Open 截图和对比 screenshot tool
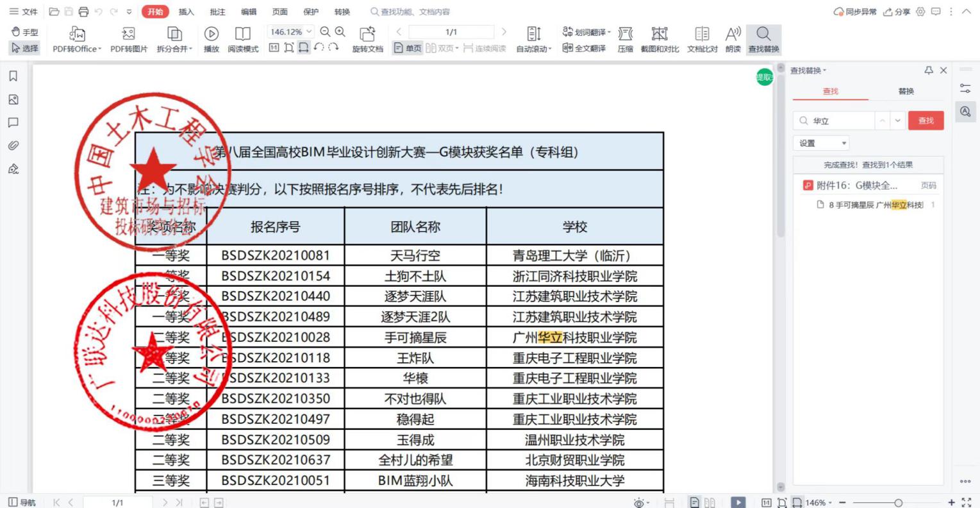Screen dimensions: 980x508 point(660,33)
